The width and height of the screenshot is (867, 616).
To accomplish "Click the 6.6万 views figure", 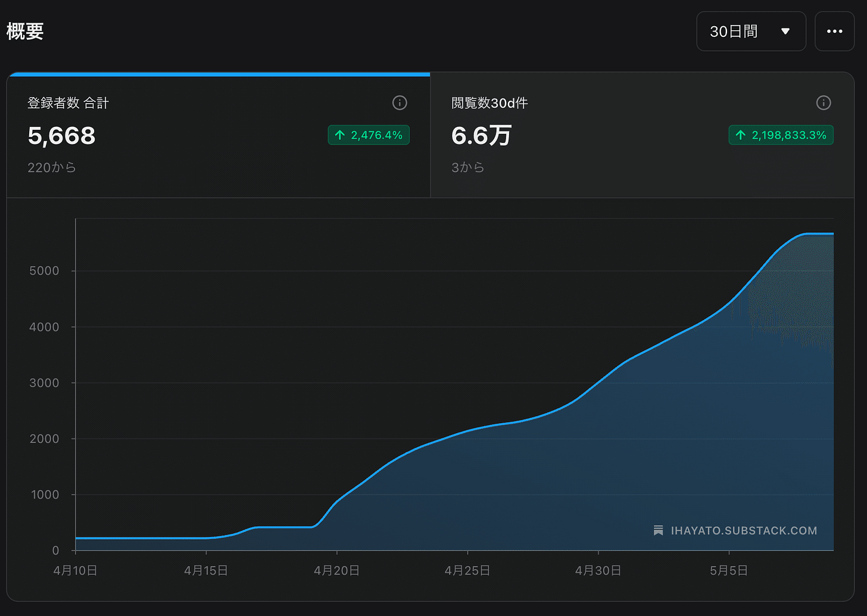I will click(x=481, y=136).
